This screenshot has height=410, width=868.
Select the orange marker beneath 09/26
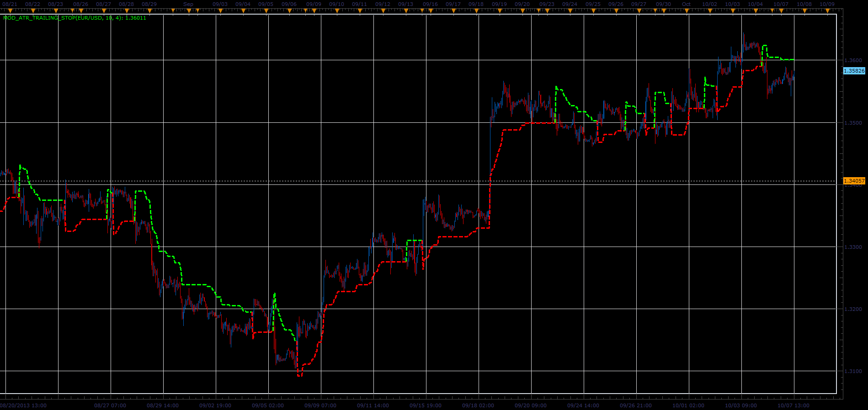point(616,11)
